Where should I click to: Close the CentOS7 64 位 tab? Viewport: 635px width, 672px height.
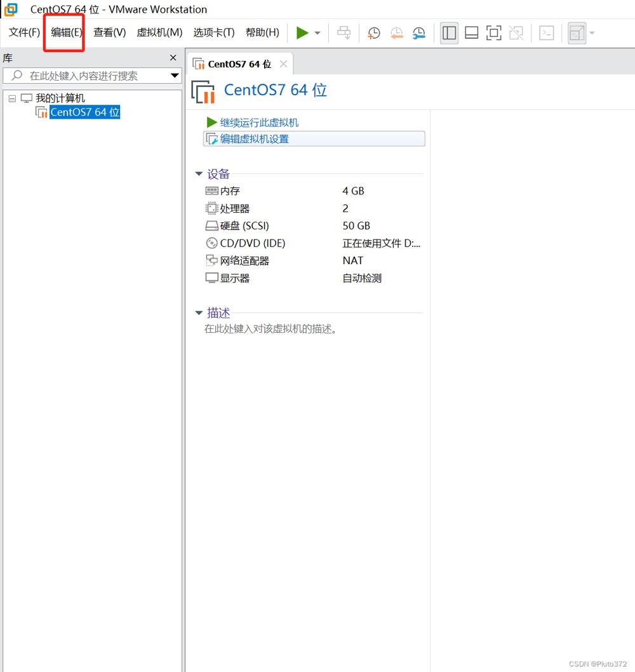point(283,64)
